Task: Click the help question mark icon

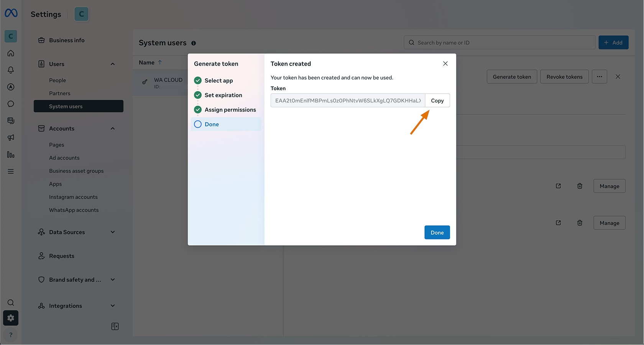Action: pyautogui.click(x=11, y=335)
